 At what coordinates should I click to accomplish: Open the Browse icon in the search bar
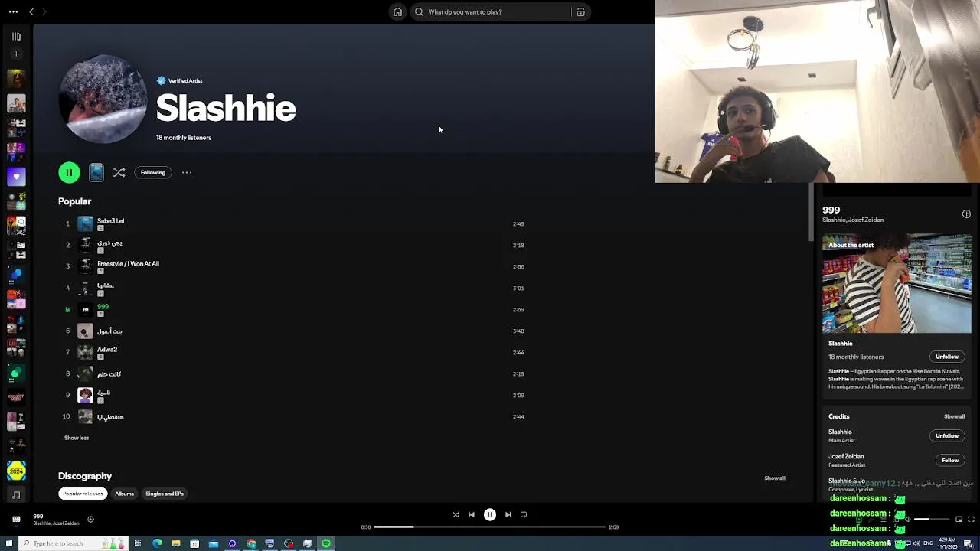click(580, 11)
